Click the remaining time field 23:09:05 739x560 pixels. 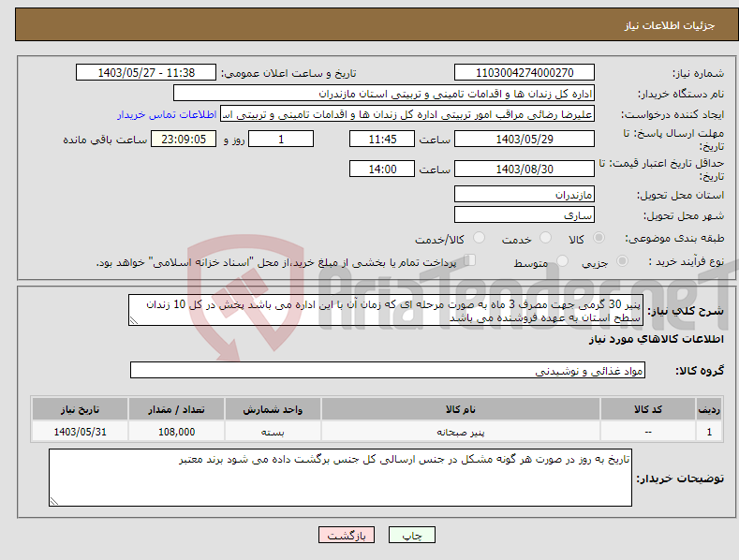184,139
